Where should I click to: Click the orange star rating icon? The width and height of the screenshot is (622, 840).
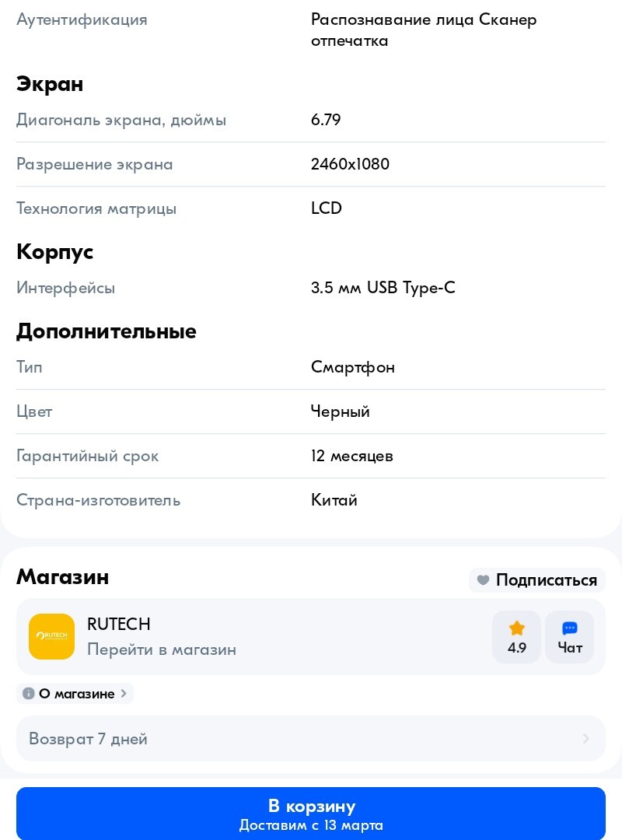(516, 628)
